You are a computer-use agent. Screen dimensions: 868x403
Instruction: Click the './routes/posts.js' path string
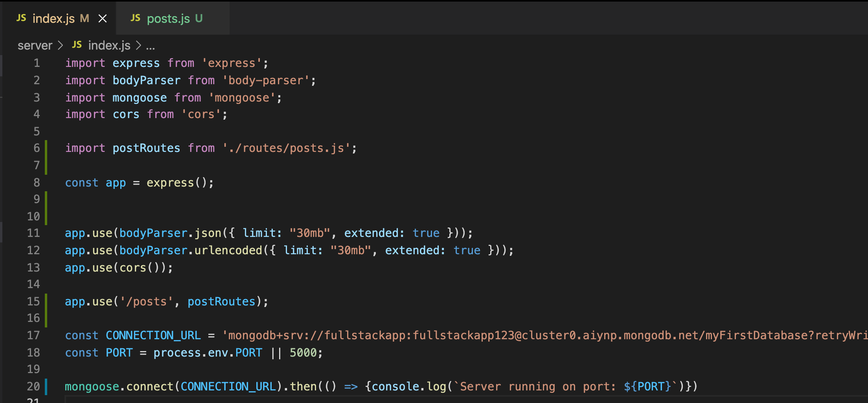pos(286,148)
